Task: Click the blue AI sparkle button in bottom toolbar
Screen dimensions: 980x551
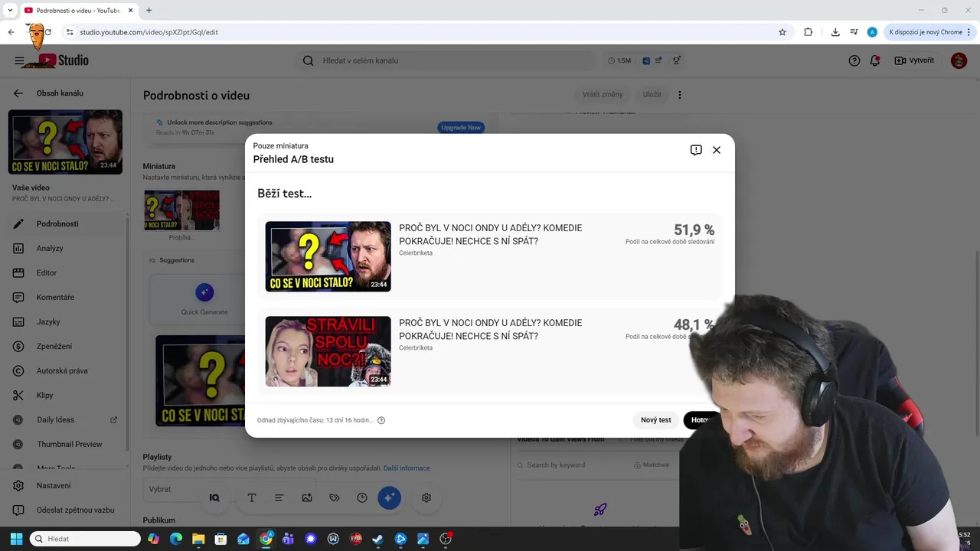Action: [x=389, y=497]
